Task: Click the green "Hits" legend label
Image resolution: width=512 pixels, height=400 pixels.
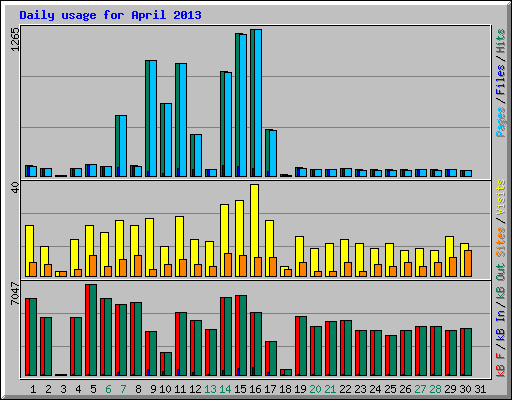Action: pyautogui.click(x=501, y=41)
